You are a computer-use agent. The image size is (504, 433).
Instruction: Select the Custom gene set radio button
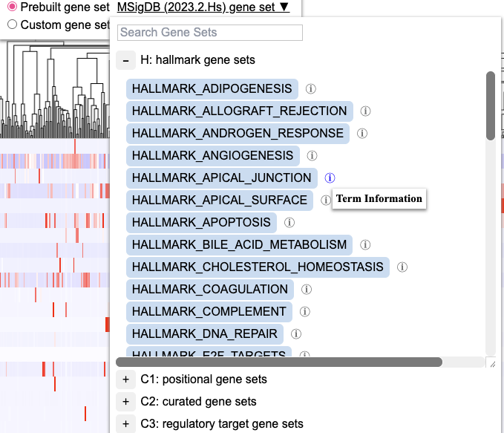point(12,25)
